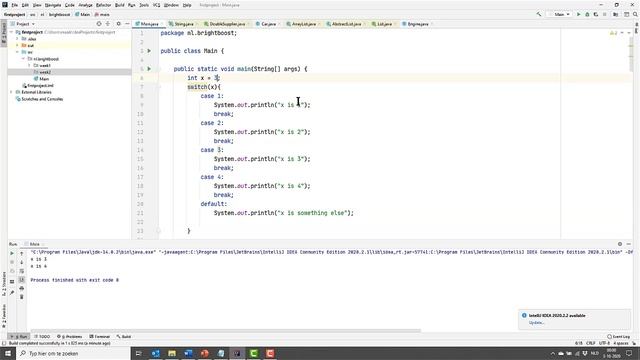Open Event Log in status bar
The image size is (640, 360).
point(618,337)
